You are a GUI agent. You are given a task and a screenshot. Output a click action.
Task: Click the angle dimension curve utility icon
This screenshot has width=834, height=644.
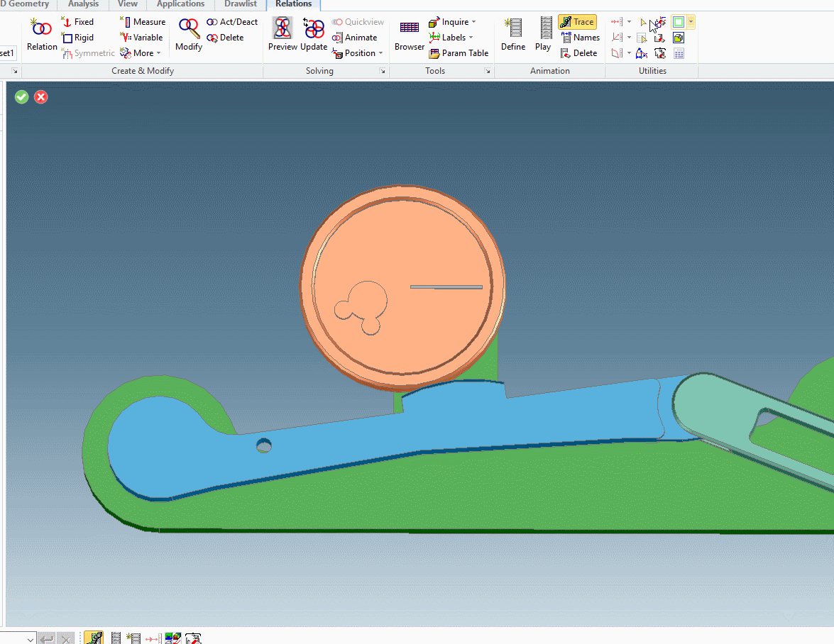[642, 53]
